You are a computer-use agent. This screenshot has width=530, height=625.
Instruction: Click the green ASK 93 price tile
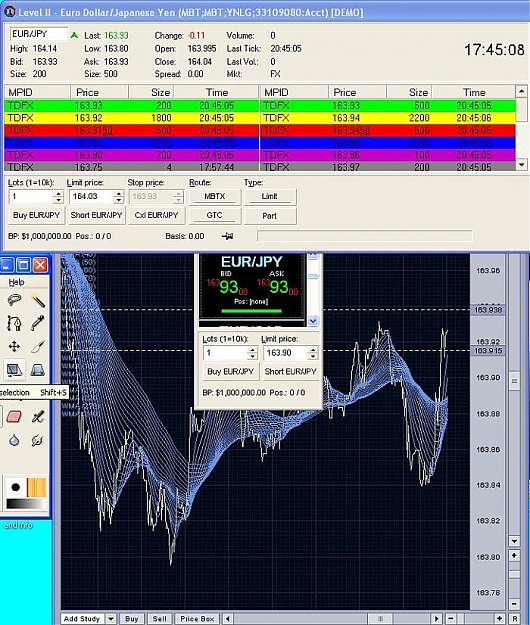click(x=278, y=286)
